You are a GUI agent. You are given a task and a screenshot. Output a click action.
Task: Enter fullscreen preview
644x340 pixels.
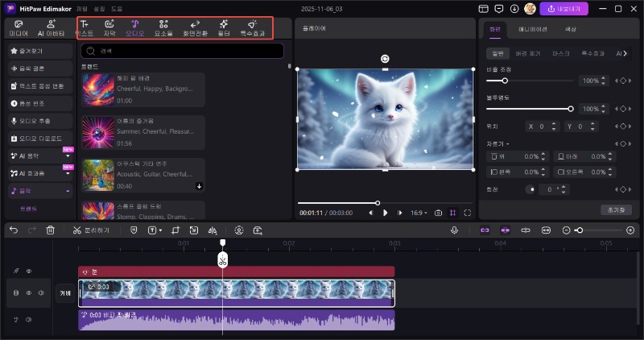coord(468,213)
